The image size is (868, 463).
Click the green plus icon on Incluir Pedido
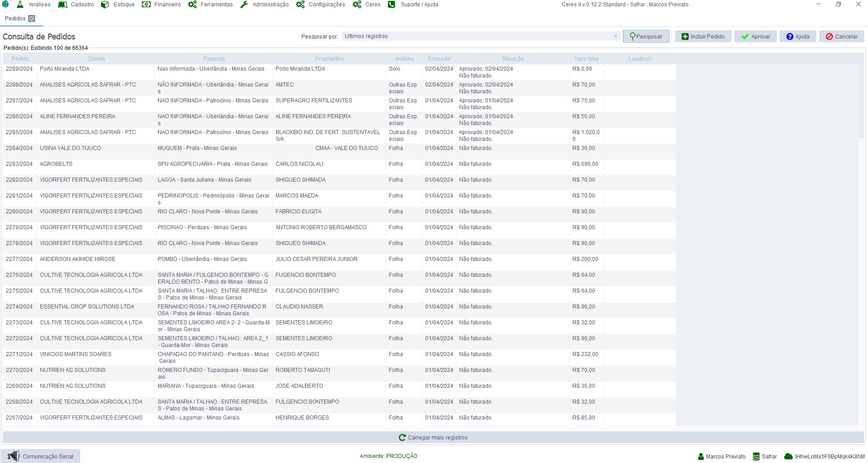click(x=685, y=37)
